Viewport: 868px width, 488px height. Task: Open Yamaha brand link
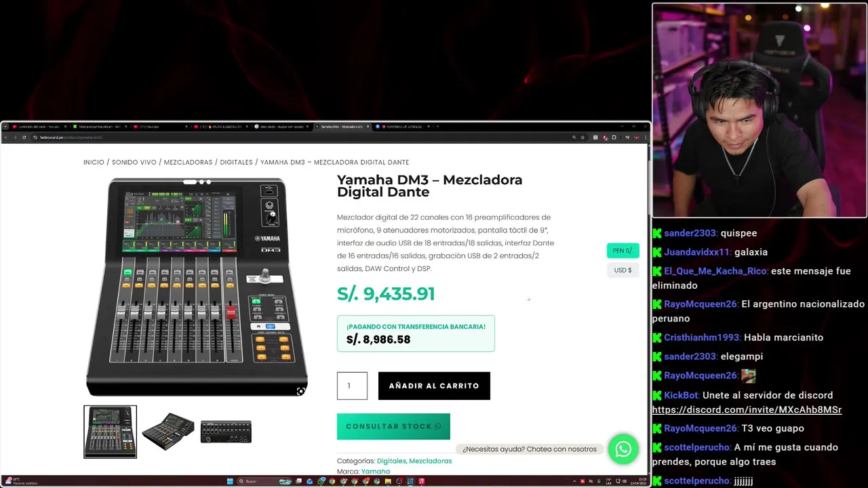375,471
